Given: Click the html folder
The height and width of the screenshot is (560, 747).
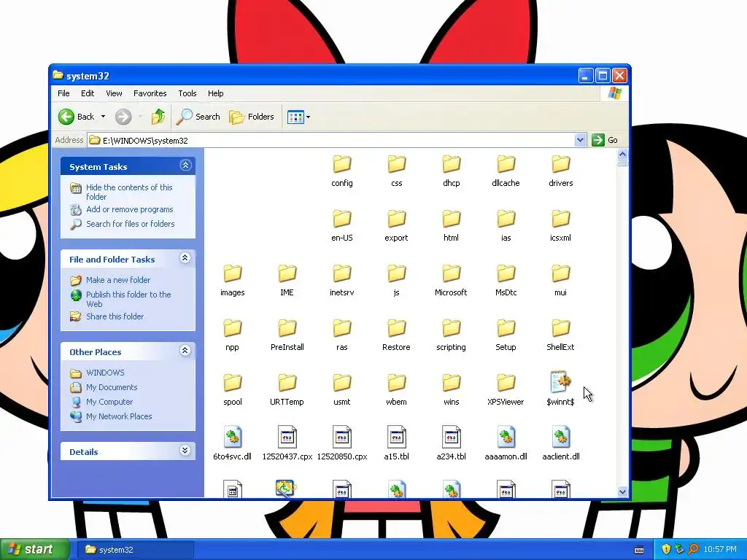Looking at the screenshot, I should [451, 226].
